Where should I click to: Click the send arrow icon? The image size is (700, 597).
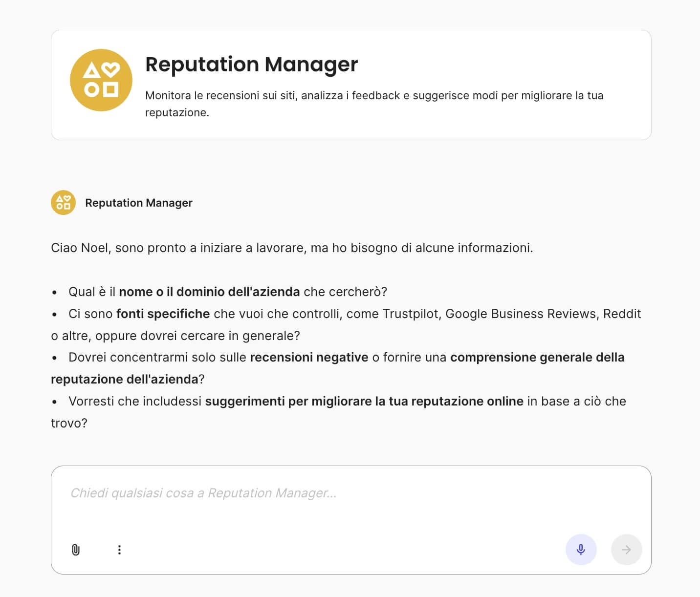(x=627, y=549)
